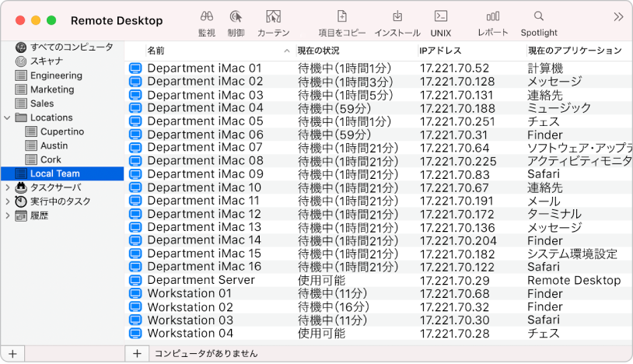Expand the 履歴 (History) item
This screenshot has width=633, height=364.
[7, 216]
